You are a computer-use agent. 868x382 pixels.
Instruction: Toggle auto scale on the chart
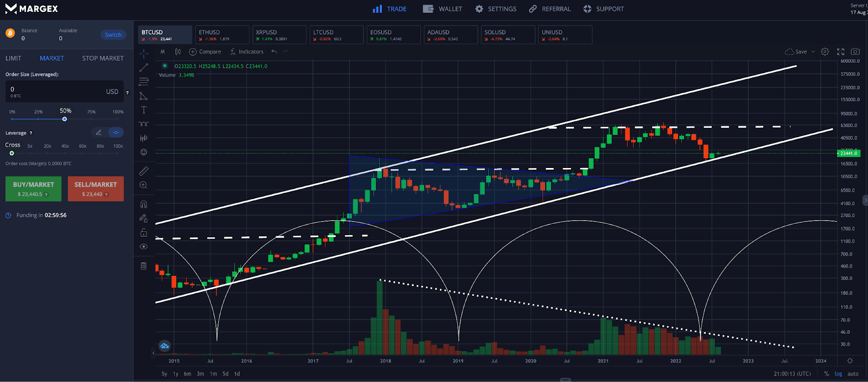coord(853,374)
